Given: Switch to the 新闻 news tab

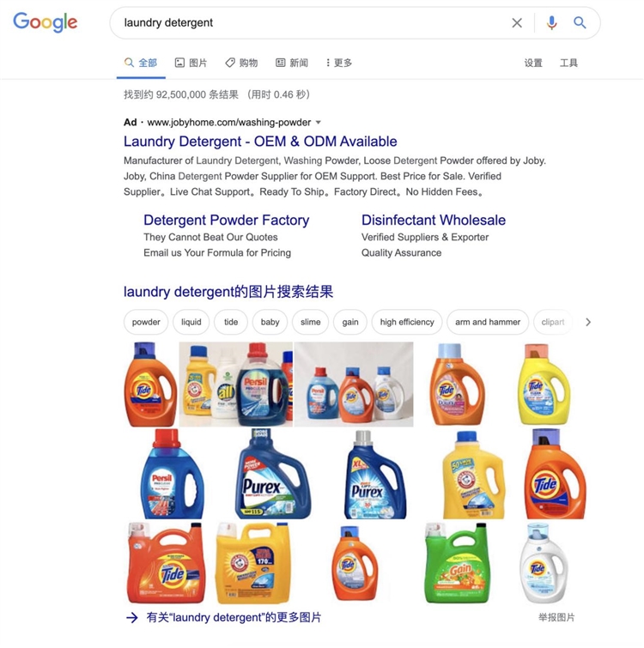Looking at the screenshot, I should (x=292, y=63).
